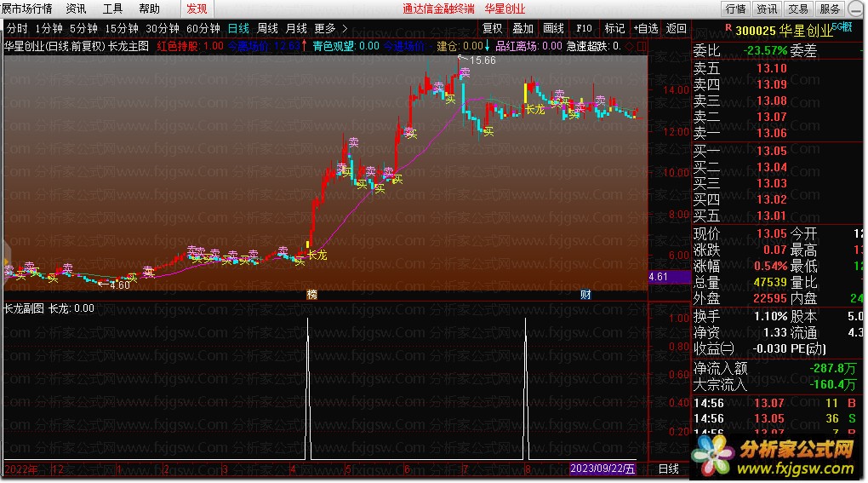
Task: Click the 行情 button at top right
Action: [x=736, y=9]
